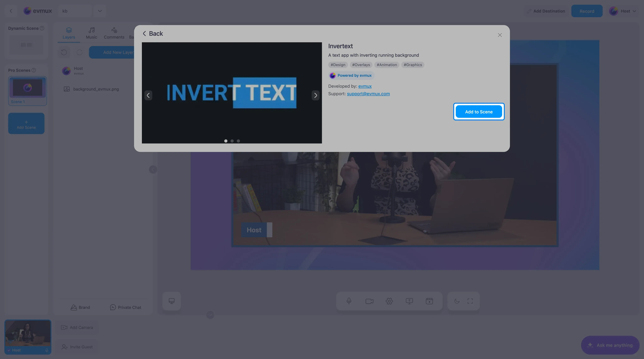Open Brand settings
The height and width of the screenshot is (359, 644).
point(80,307)
